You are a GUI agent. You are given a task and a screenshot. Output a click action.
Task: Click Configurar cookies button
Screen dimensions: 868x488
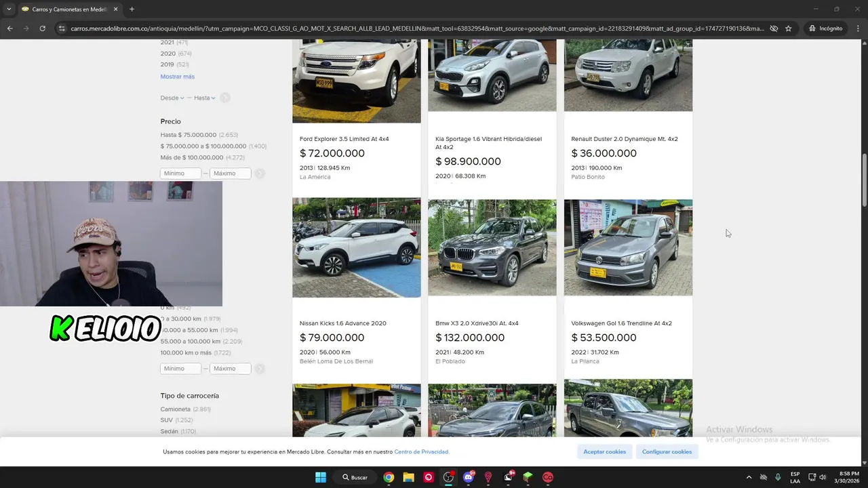[667, 451]
